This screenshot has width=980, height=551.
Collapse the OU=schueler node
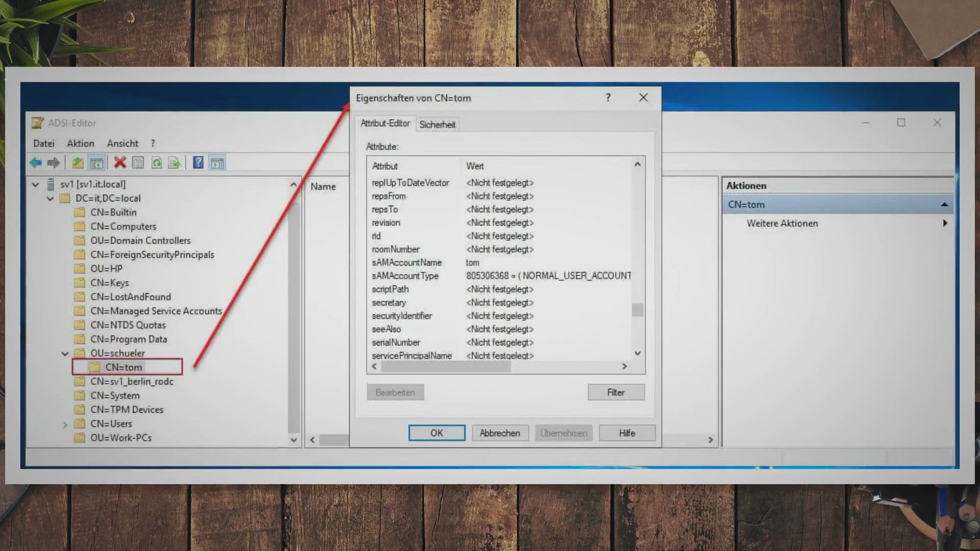tap(65, 354)
